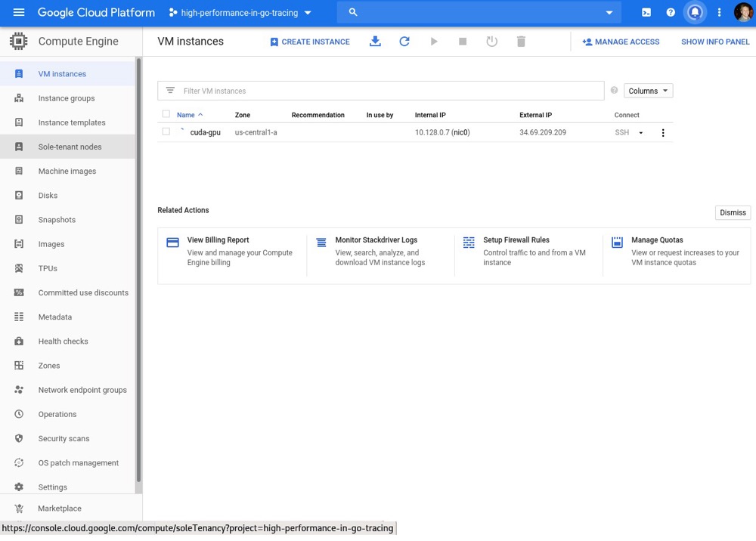Open the Columns dropdown
Image resolution: width=756 pixels, height=541 pixels.
pos(648,91)
